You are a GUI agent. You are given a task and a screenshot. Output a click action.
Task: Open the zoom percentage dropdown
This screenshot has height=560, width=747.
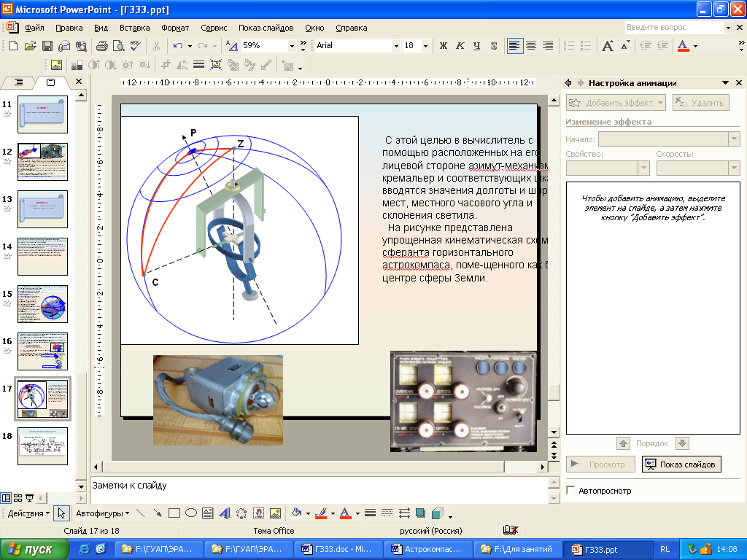pos(292,46)
